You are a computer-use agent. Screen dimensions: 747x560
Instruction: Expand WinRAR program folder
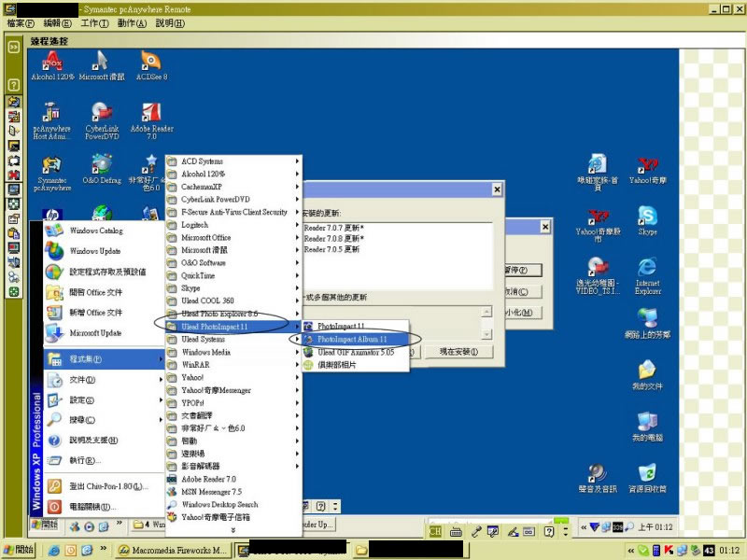coord(233,364)
